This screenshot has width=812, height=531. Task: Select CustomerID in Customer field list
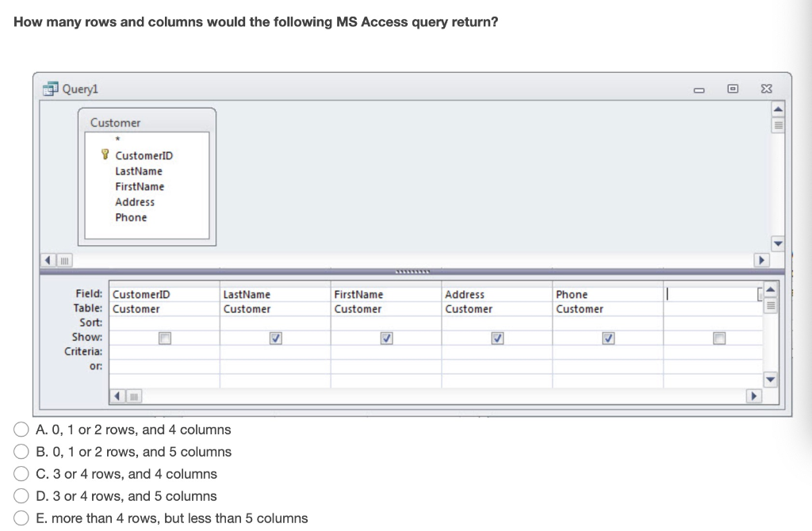(x=144, y=155)
